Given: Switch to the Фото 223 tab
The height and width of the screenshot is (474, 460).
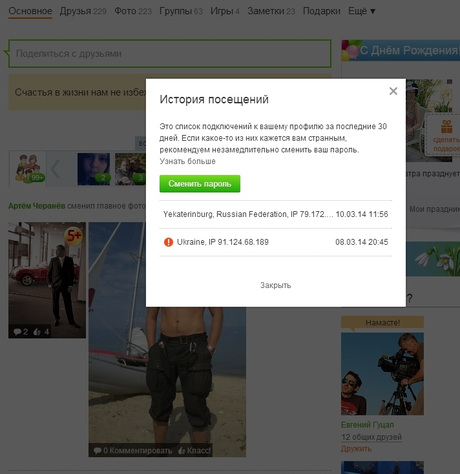Looking at the screenshot, I should [133, 11].
